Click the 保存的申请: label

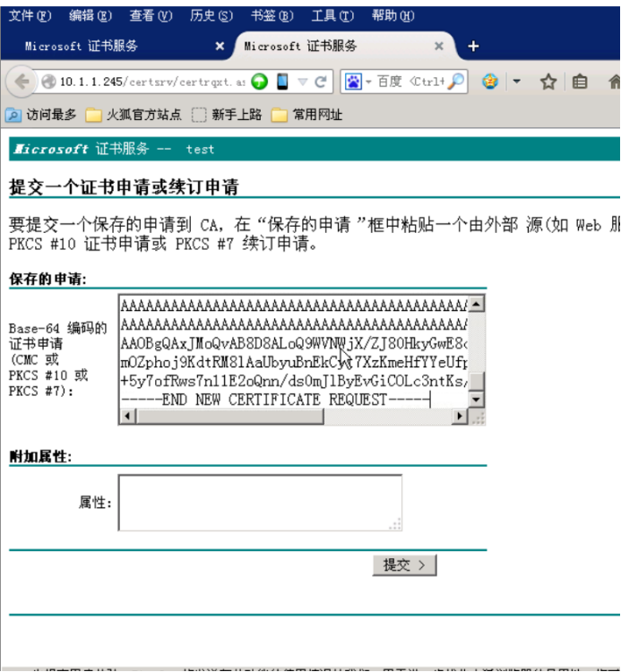point(47,279)
